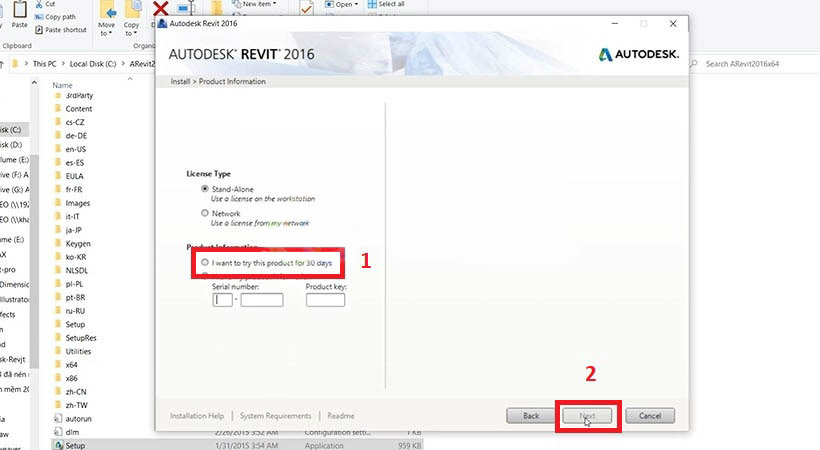This screenshot has height=450, width=820.
Task: Open the System Requirements link
Action: [x=276, y=416]
